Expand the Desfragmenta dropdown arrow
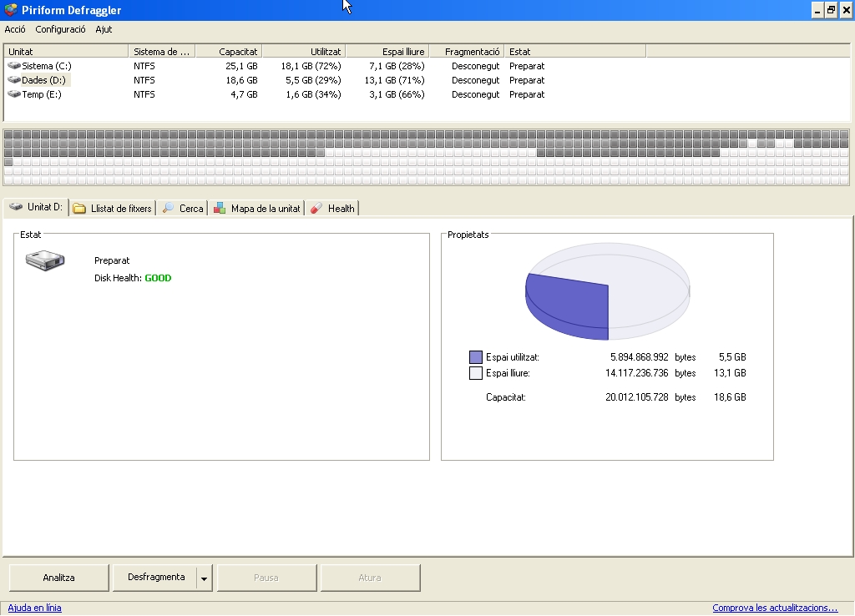 point(205,578)
